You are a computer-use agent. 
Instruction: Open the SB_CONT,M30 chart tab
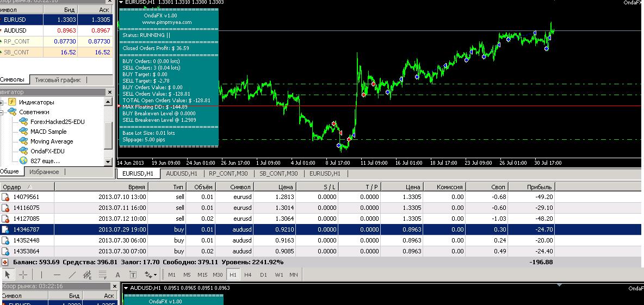click(x=279, y=173)
